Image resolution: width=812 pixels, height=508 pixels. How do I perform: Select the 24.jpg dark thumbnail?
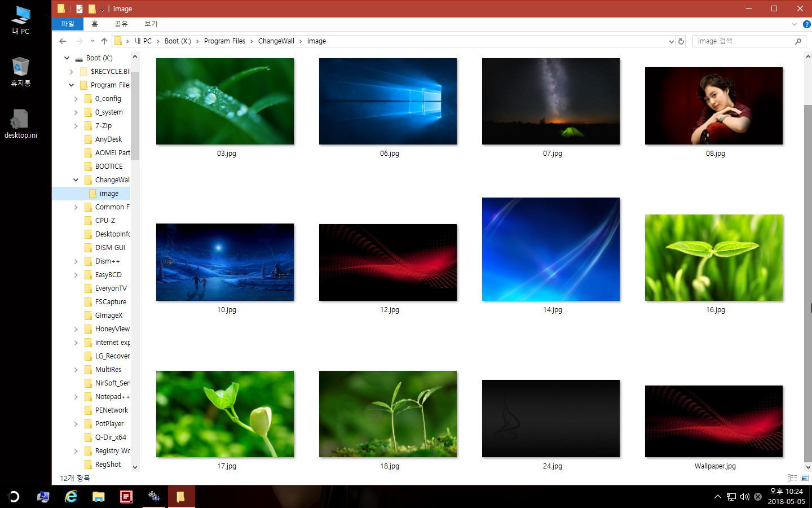pyautogui.click(x=551, y=418)
